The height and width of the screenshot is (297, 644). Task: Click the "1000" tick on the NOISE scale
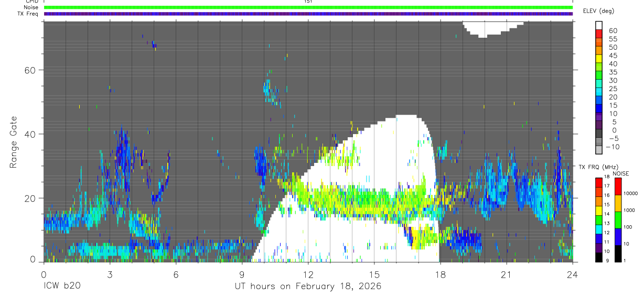point(629,210)
